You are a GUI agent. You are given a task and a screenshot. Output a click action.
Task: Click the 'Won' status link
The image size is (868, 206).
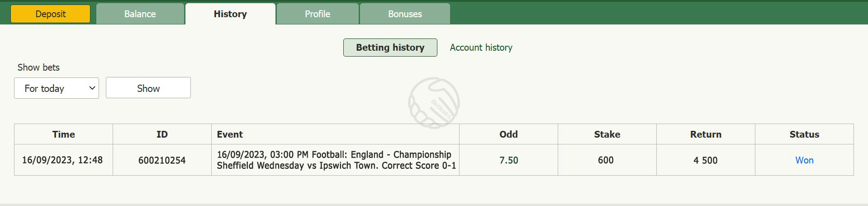coord(804,160)
